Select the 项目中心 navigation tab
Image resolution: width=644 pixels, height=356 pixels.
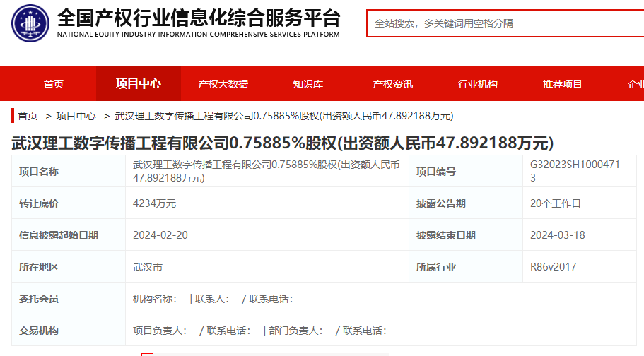139,84
